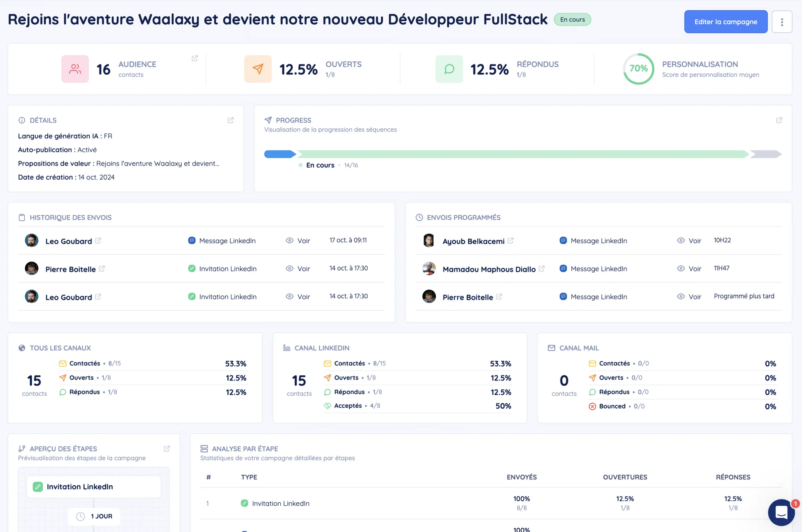
Task: Open the chat support widget
Action: coord(781,512)
